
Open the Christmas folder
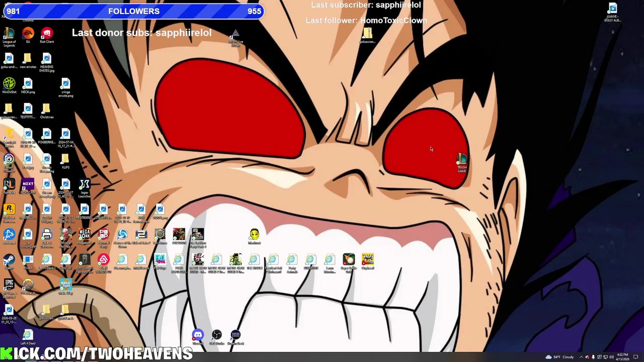pos(47,111)
